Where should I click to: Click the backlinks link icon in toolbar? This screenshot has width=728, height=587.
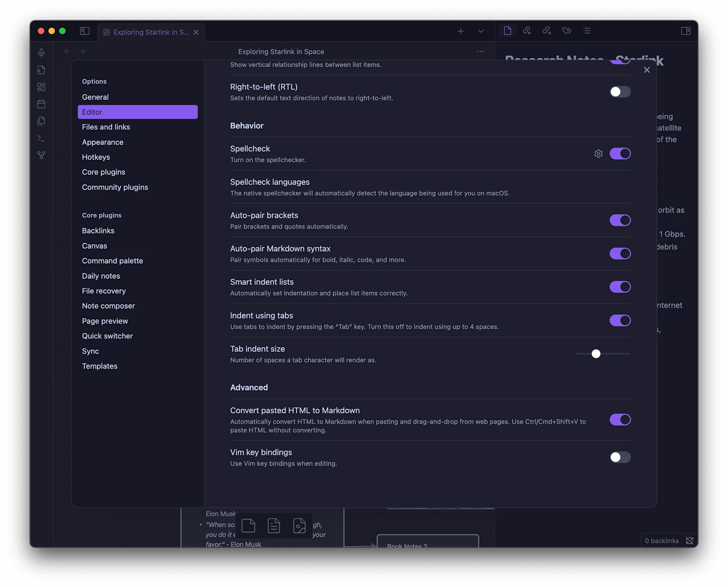pos(527,31)
